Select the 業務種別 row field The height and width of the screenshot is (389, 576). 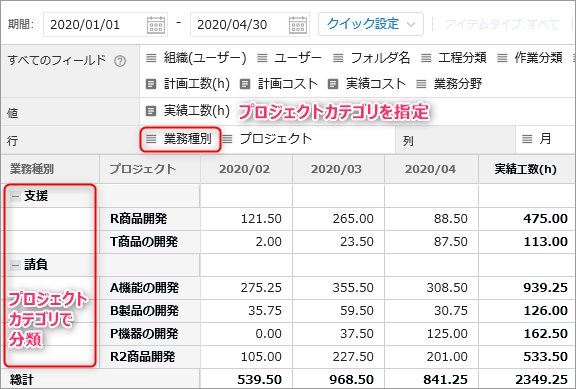(180, 139)
